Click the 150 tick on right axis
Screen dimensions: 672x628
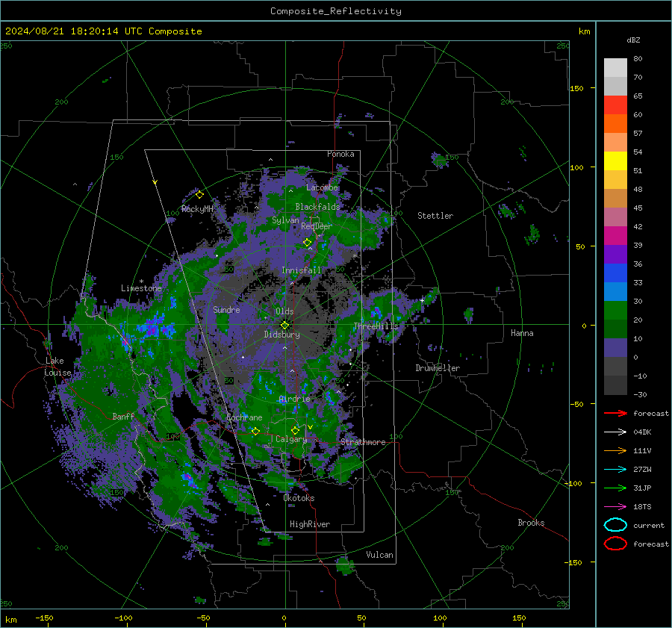(x=577, y=88)
